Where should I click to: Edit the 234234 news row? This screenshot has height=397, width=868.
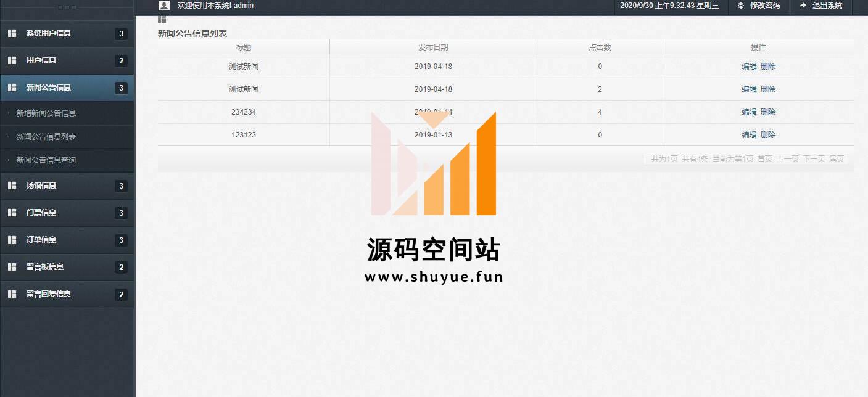[x=749, y=112]
